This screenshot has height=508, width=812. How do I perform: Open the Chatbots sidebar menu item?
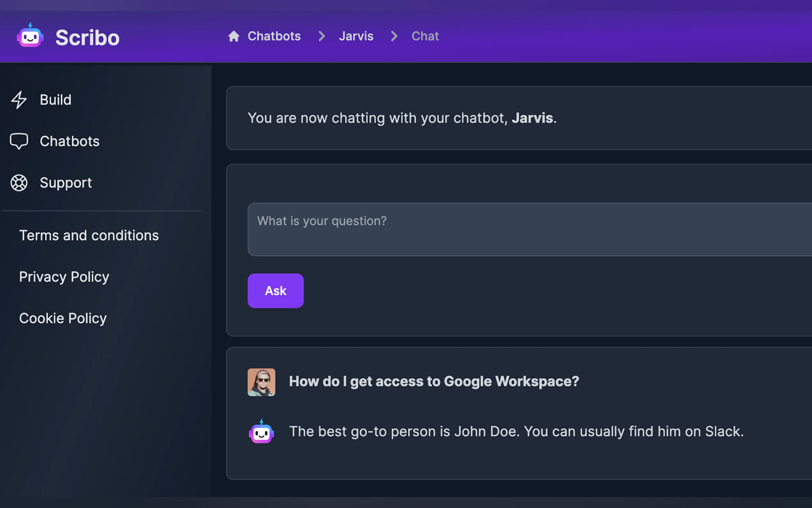69,141
